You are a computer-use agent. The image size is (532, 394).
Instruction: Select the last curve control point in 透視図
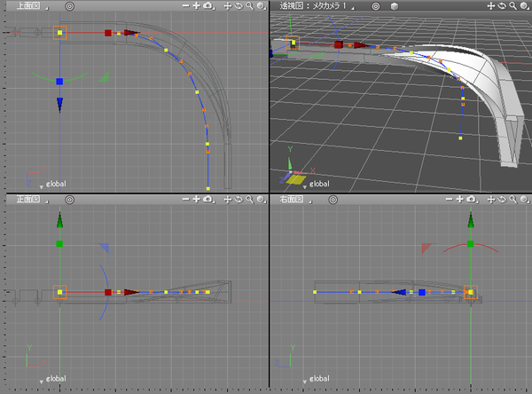point(460,138)
